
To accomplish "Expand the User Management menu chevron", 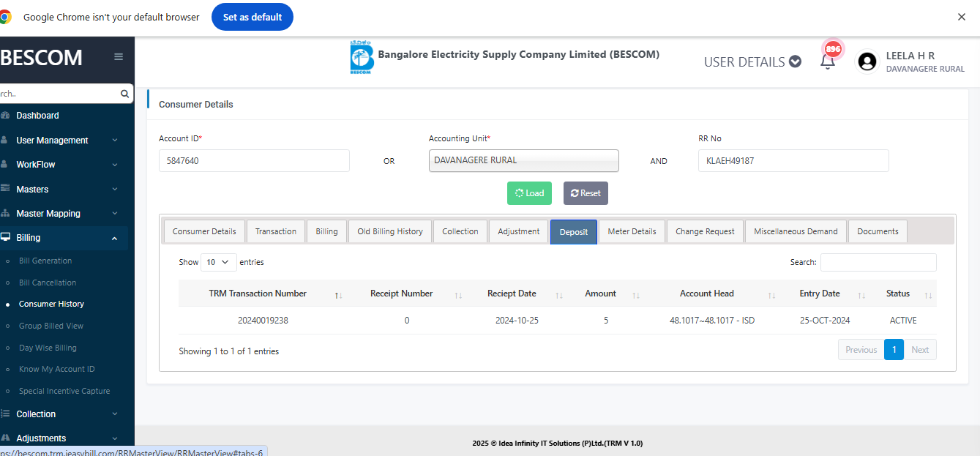I will coord(115,141).
